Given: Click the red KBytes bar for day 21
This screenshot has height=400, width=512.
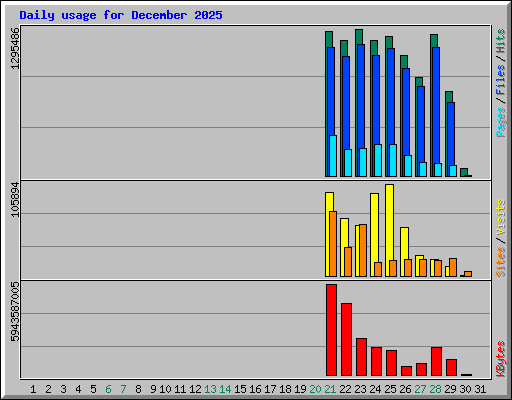Looking at the screenshot, I should 331,330.
